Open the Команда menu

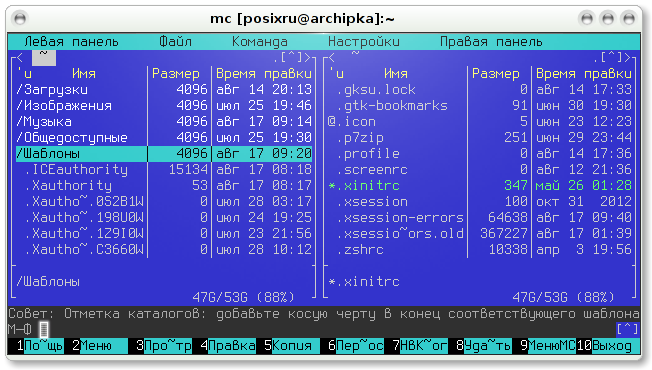coord(259,42)
